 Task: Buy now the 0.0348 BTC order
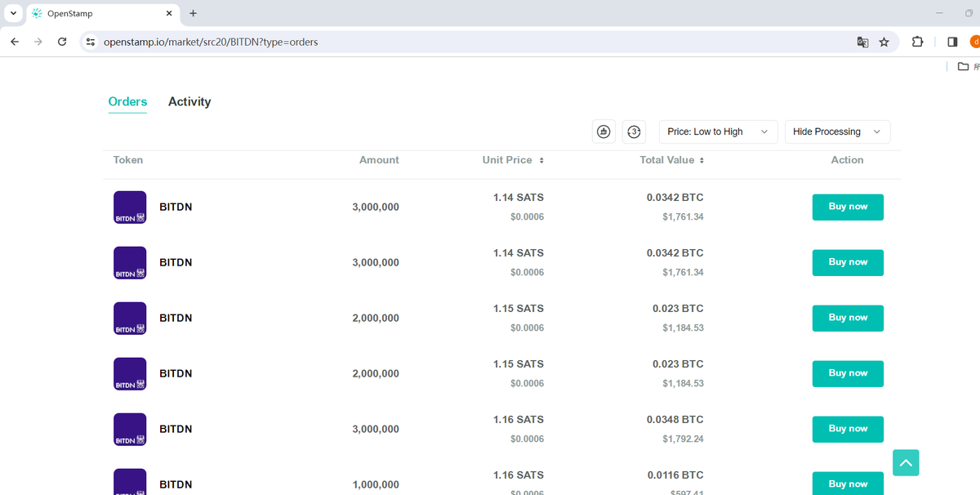tap(848, 429)
